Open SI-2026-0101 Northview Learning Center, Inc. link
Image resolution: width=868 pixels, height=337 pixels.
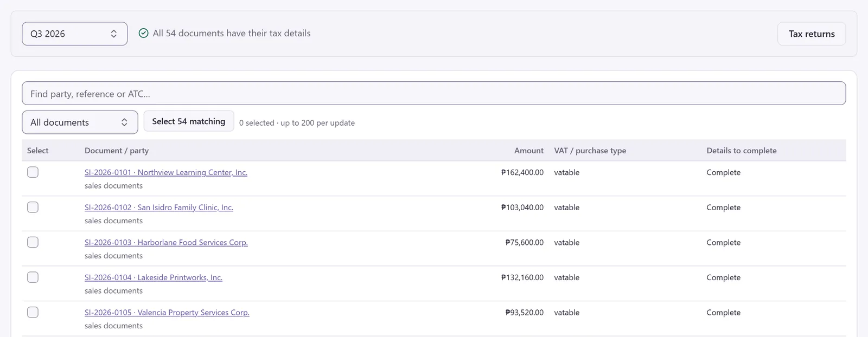tap(166, 172)
